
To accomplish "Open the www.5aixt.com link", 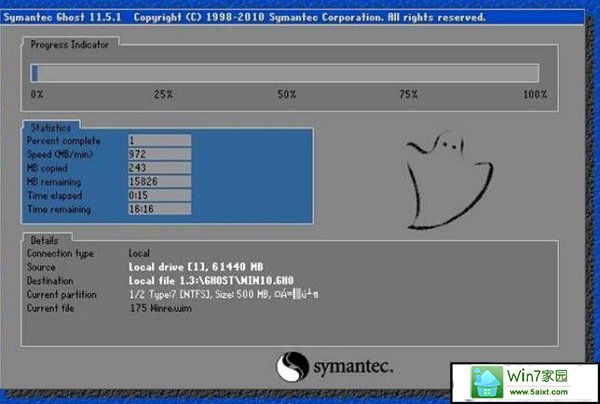I will pos(539,392).
